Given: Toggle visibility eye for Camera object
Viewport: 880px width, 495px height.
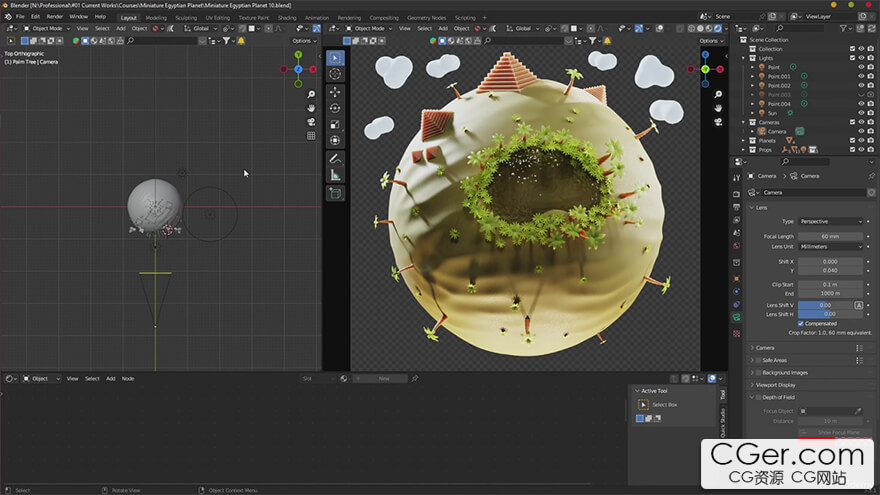Looking at the screenshot, I should coord(861,131).
